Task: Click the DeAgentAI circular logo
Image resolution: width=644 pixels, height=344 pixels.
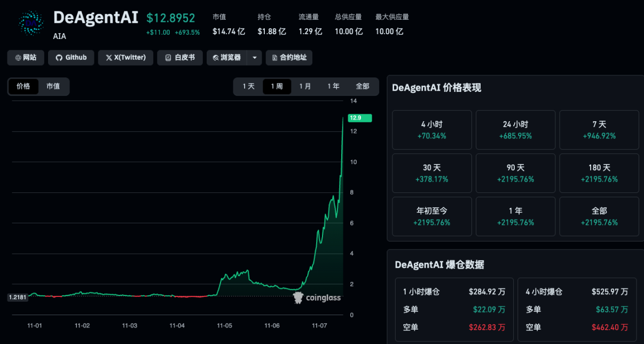Action: (30, 24)
